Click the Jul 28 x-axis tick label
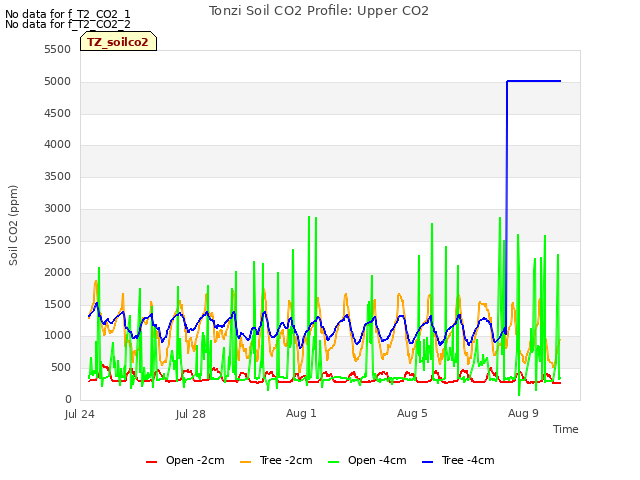This screenshot has width=640, height=480. (x=191, y=414)
